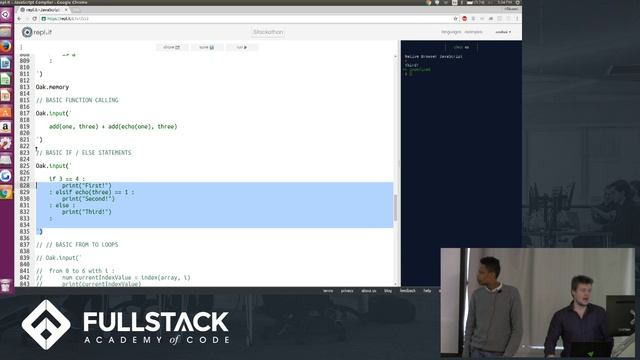Viewport: 640px width, 360px height.
Task: Click footer privacy link
Action: click(347, 291)
